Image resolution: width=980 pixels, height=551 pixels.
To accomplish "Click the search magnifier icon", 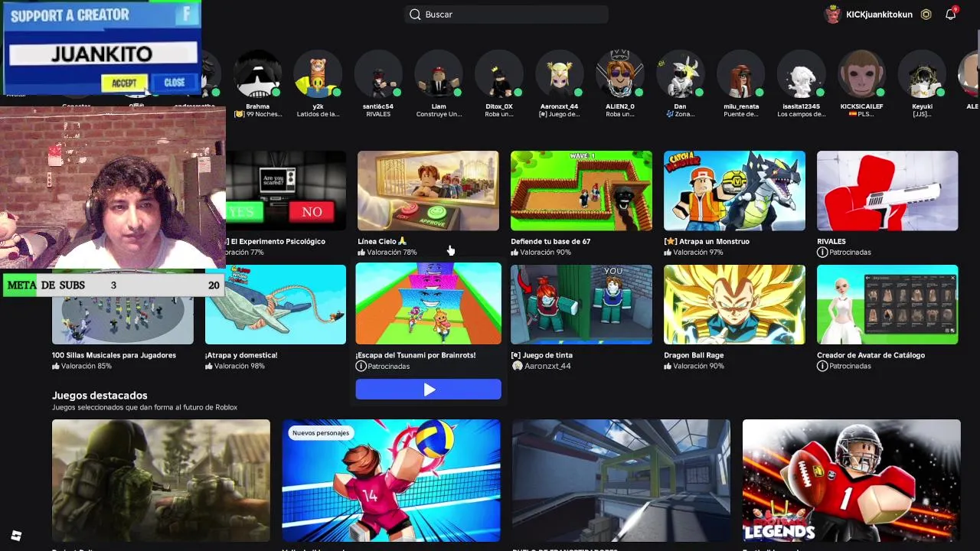I will coord(415,15).
